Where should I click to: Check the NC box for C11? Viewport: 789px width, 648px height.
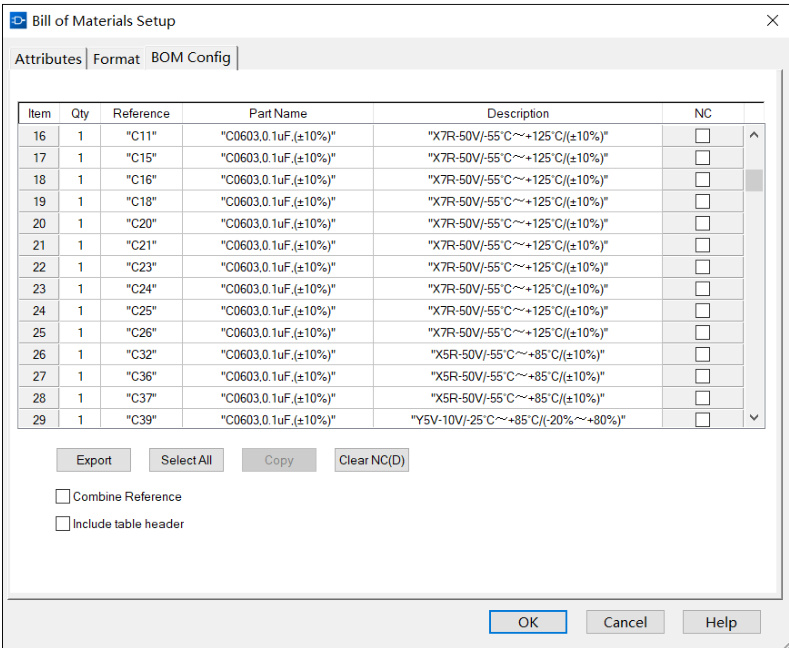703,136
